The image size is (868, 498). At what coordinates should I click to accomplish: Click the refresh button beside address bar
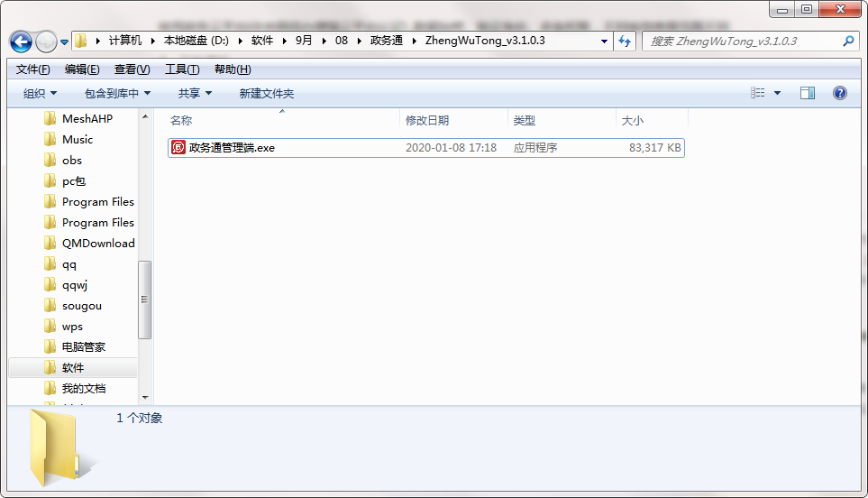click(625, 41)
